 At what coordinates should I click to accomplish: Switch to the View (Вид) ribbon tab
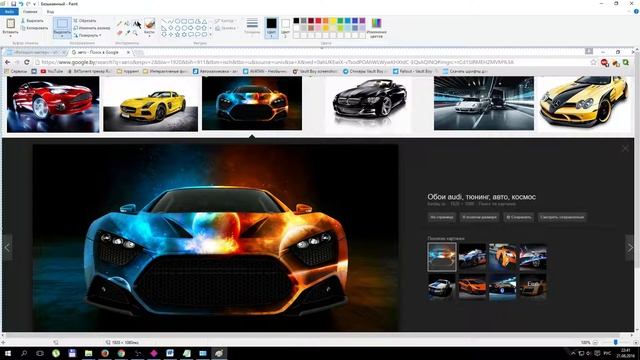[x=50, y=11]
